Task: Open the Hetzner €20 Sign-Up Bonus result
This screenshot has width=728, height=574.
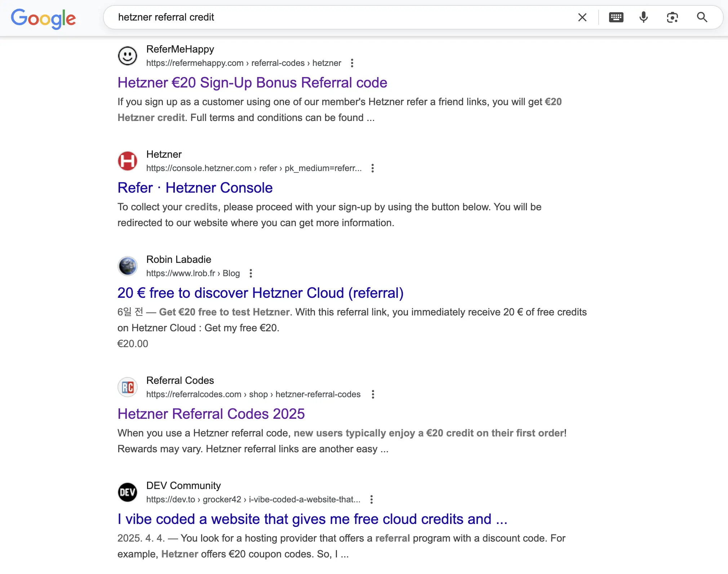Action: pyautogui.click(x=252, y=82)
